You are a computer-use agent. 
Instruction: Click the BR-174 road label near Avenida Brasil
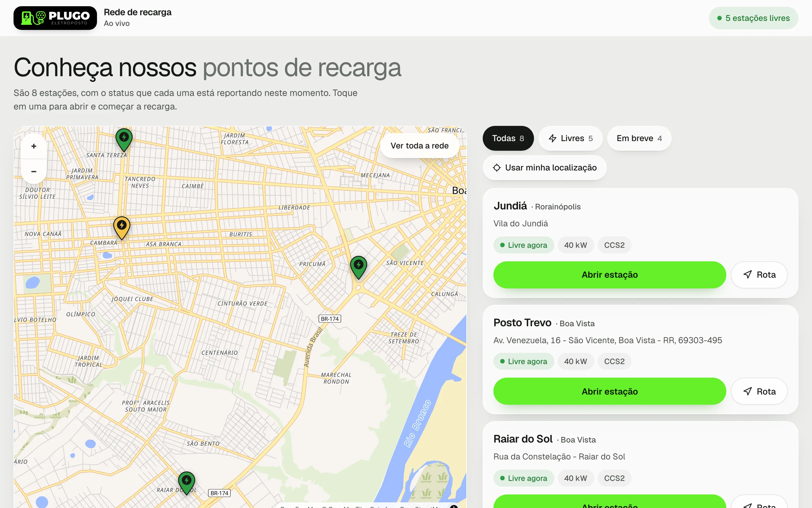330,319
